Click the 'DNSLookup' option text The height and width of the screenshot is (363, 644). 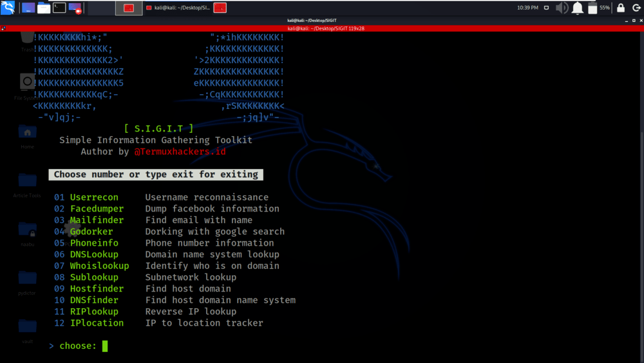tap(94, 255)
